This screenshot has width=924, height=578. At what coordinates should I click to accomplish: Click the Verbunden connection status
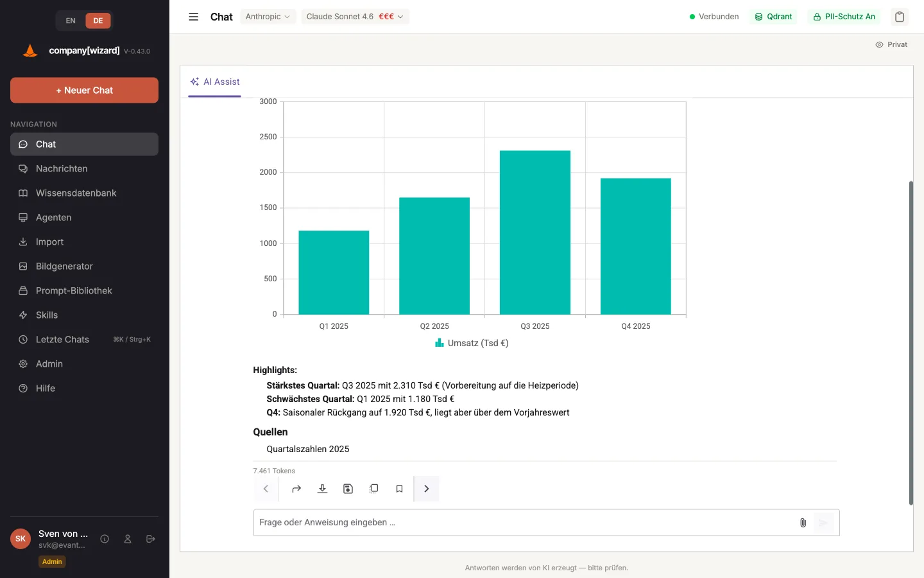coord(714,17)
